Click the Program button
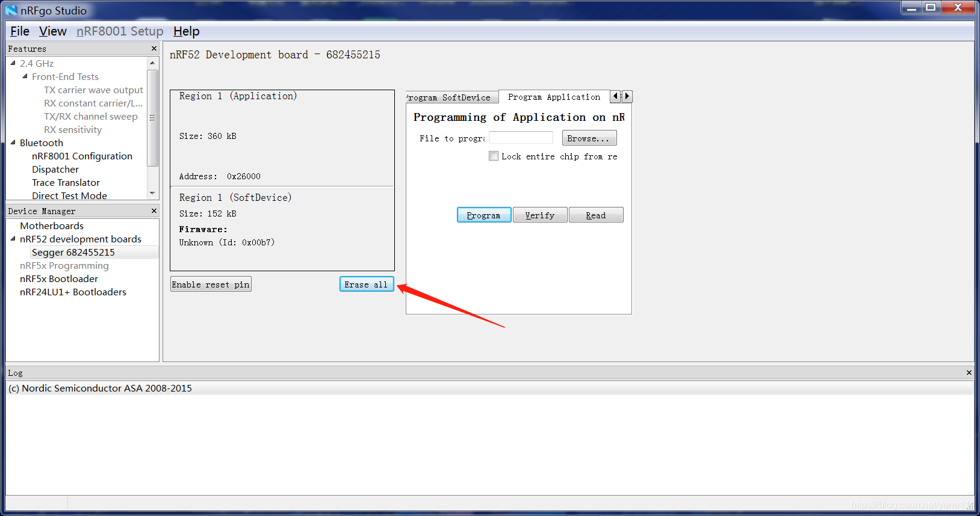 point(484,215)
